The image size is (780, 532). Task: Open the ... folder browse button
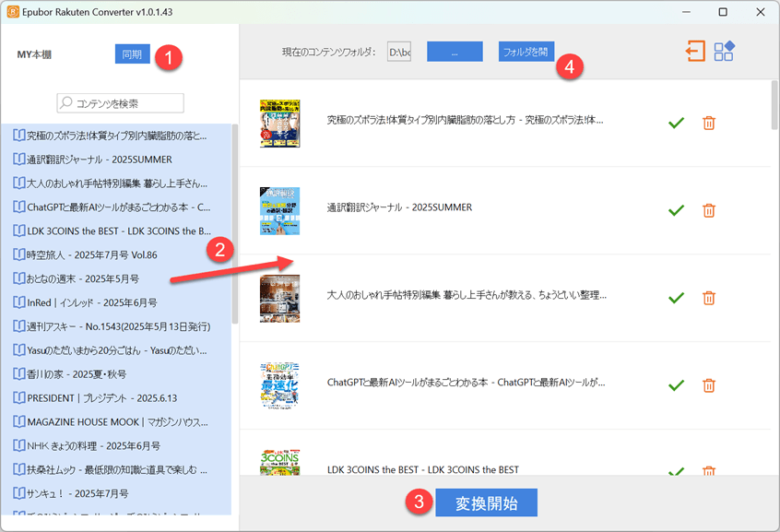[454, 52]
